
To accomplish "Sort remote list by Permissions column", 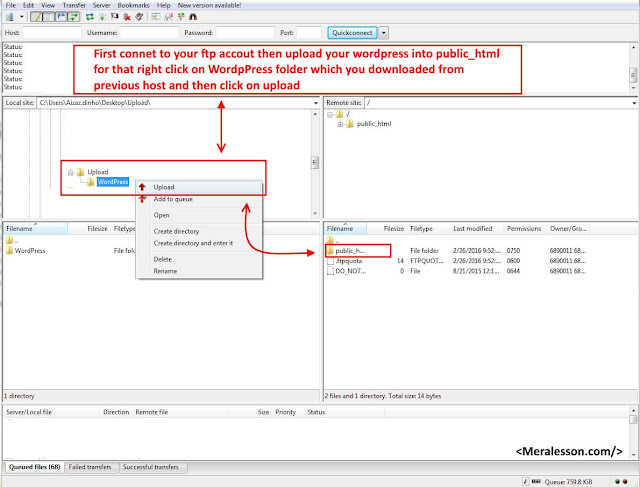I will tap(525, 229).
